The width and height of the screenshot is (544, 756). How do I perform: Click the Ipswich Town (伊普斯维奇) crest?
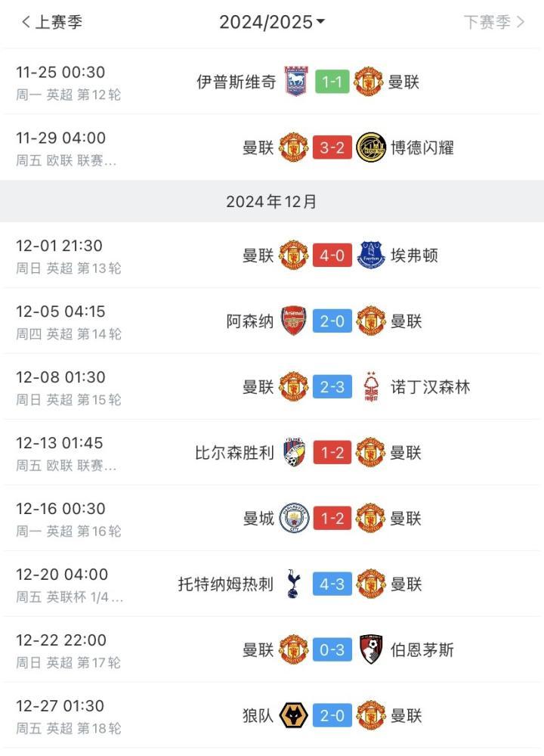295,82
